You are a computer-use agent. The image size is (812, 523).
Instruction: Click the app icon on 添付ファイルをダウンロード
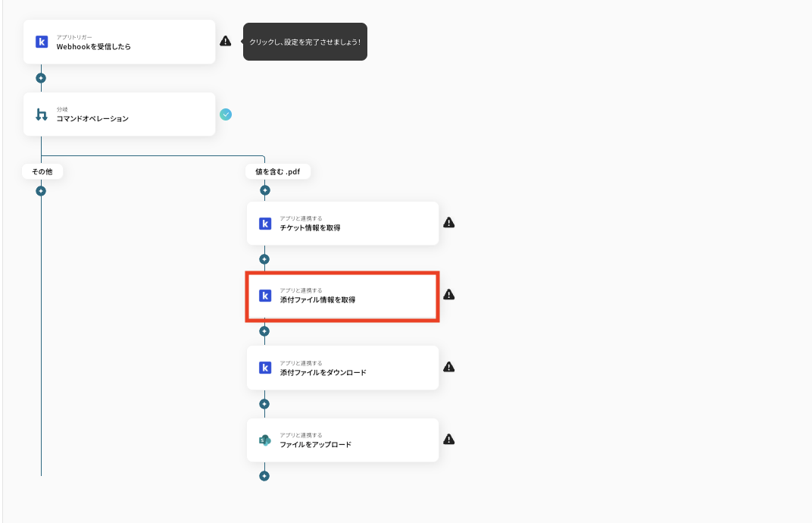click(x=265, y=368)
